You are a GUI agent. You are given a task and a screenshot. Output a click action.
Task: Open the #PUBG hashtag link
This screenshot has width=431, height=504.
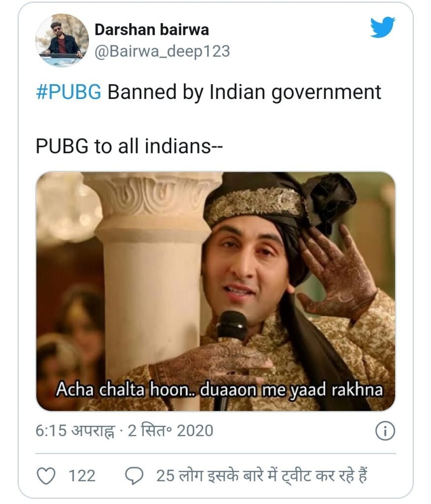tap(68, 92)
